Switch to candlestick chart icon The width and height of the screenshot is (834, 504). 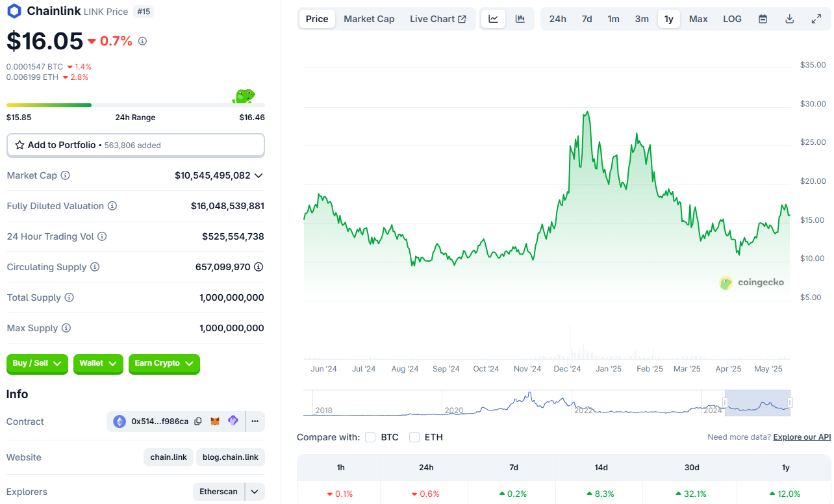point(520,19)
